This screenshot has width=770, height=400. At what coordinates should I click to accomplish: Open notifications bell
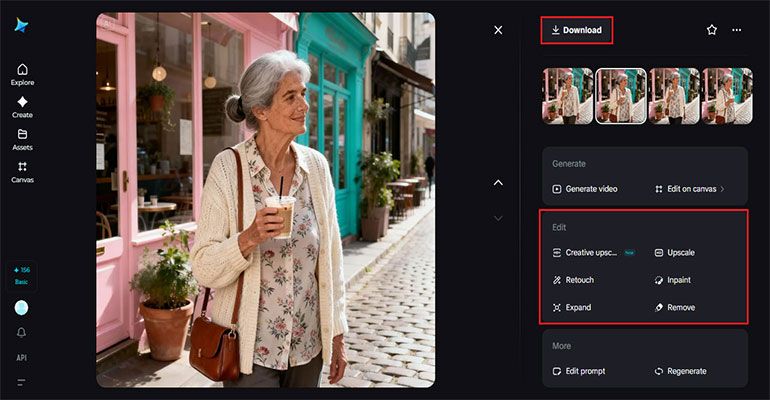[x=22, y=333]
